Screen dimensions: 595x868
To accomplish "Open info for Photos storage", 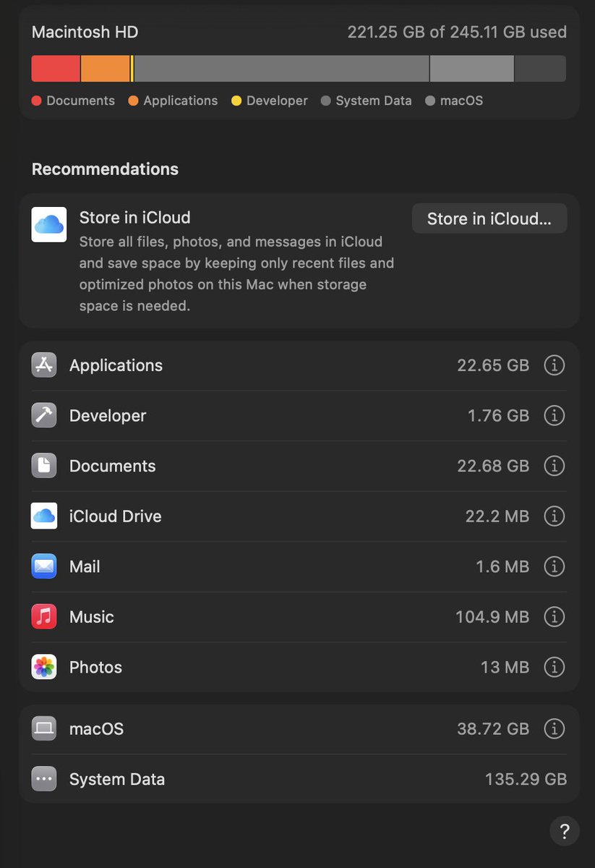I will (555, 667).
